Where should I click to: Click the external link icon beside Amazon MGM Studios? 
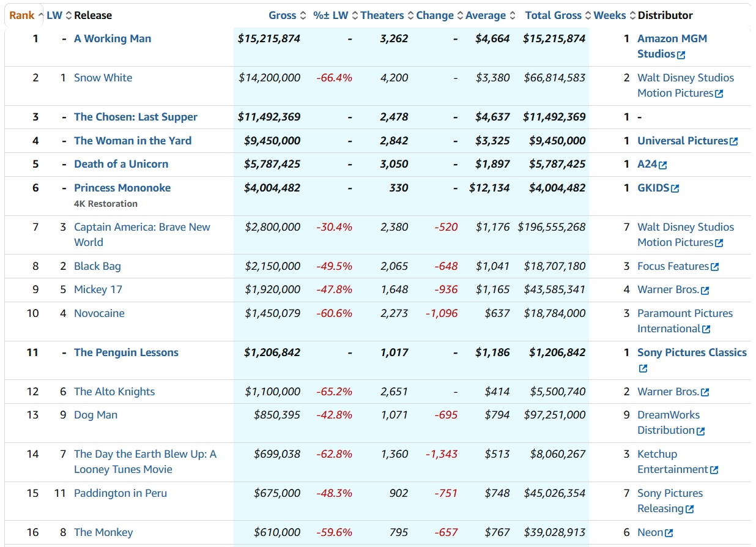681,54
